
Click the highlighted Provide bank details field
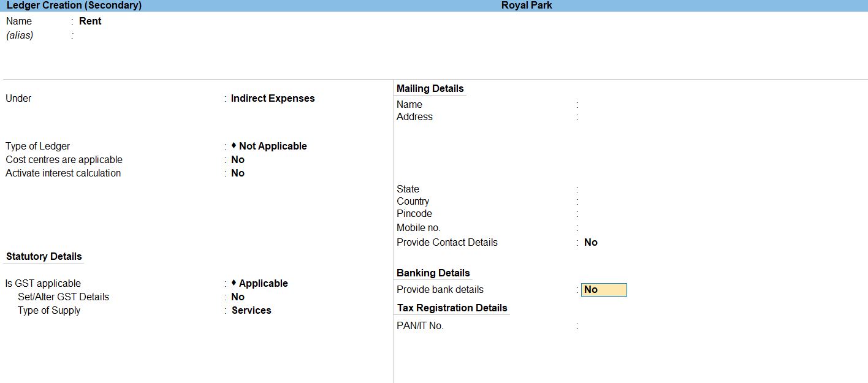[604, 290]
